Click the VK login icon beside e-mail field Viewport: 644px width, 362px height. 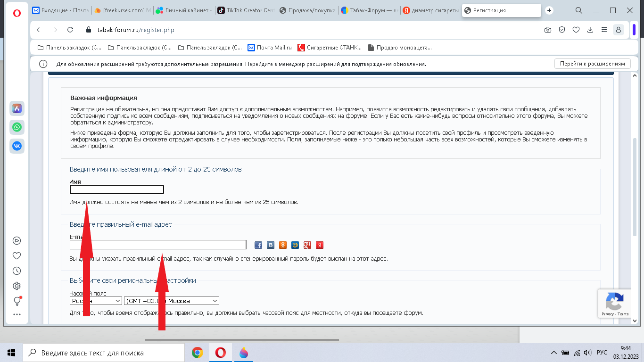[271, 245]
